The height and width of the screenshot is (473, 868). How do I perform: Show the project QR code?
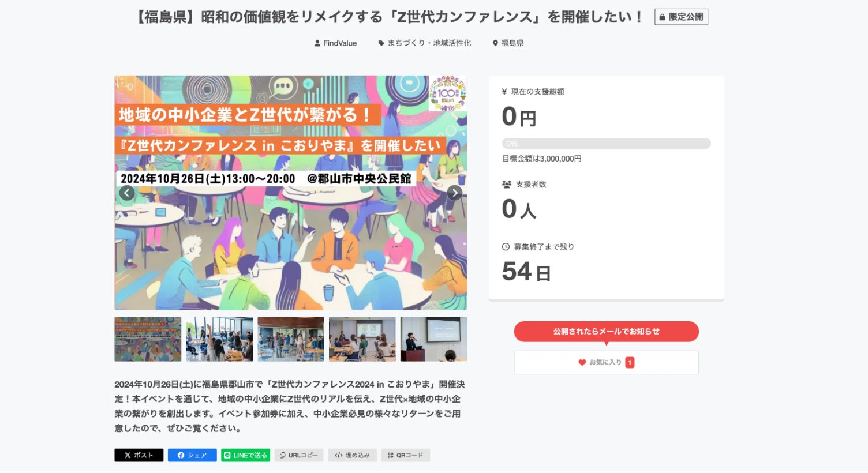click(405, 455)
